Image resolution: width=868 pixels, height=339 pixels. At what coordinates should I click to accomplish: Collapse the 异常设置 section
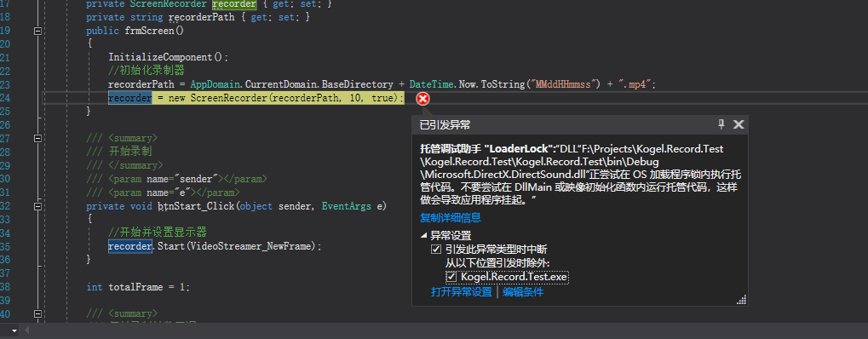(424, 235)
